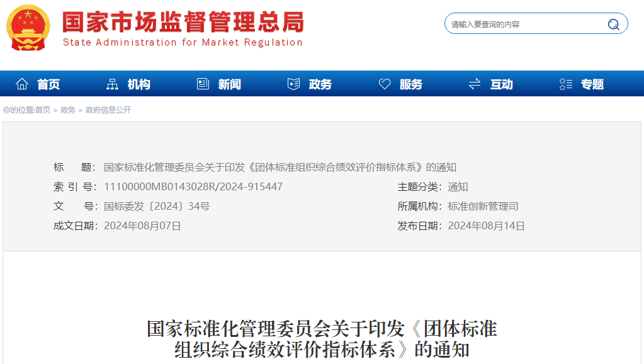Viewport: 644px width, 364px height.
Task: Click the newspaper icon beside 新闻
Action: (x=203, y=84)
